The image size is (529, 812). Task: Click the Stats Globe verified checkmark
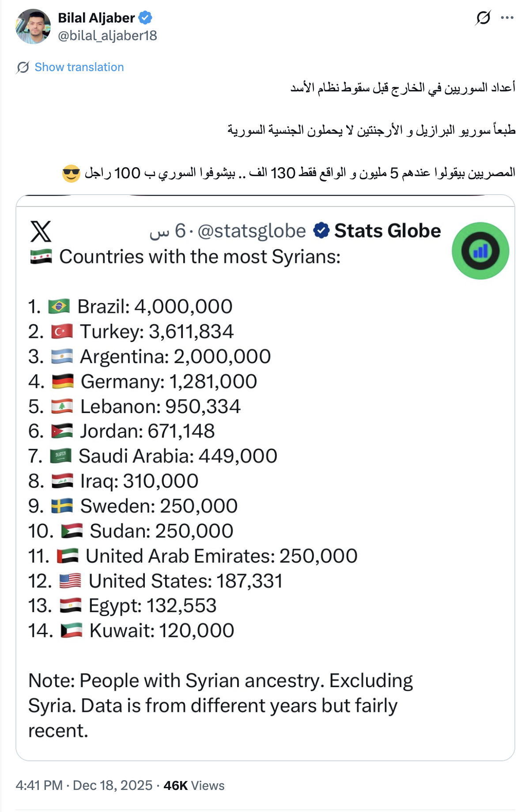click(x=321, y=230)
